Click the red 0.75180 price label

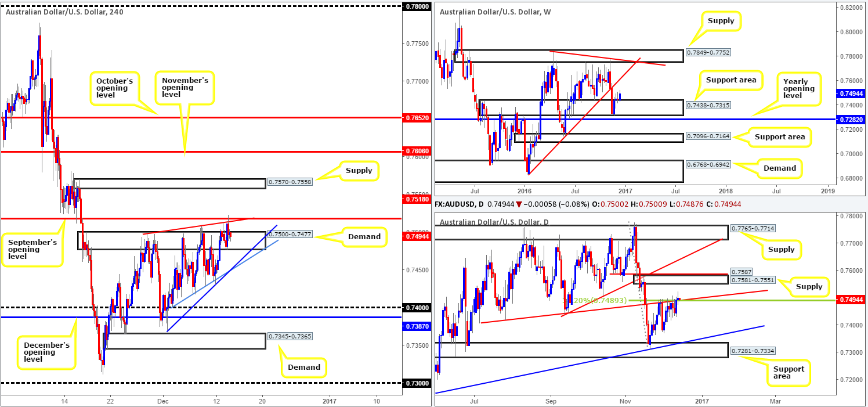pos(416,199)
